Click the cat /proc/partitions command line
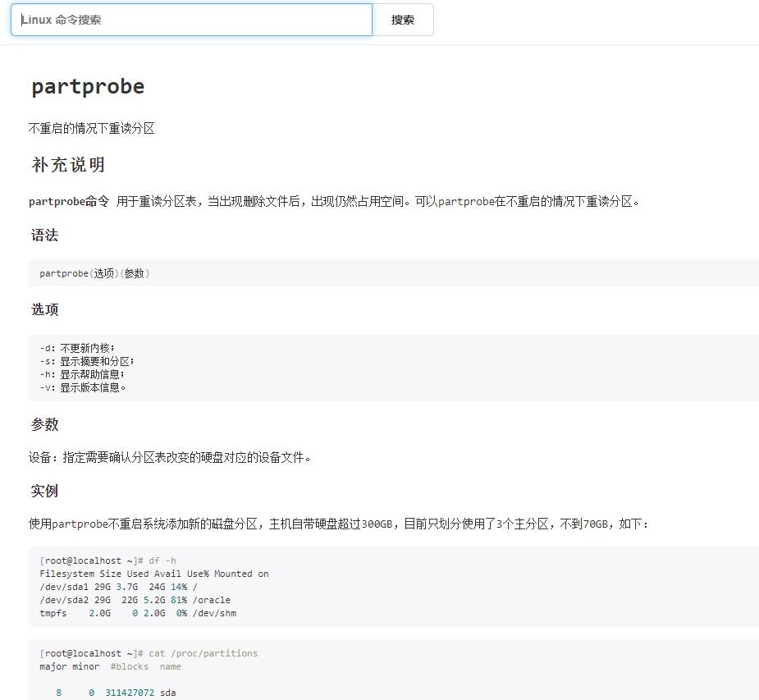 149,653
